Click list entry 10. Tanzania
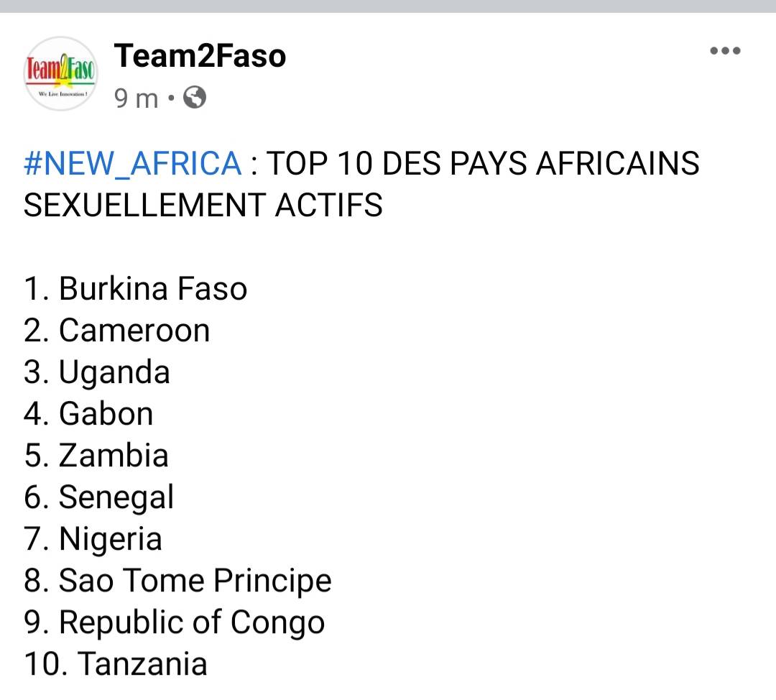 [115, 663]
